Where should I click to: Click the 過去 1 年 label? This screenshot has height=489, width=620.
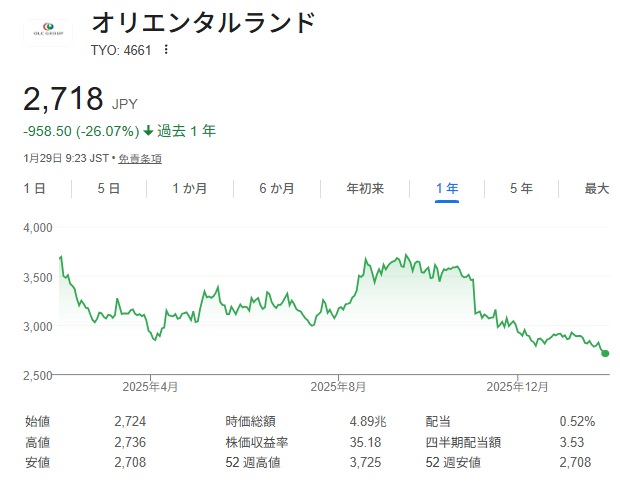tap(187, 131)
